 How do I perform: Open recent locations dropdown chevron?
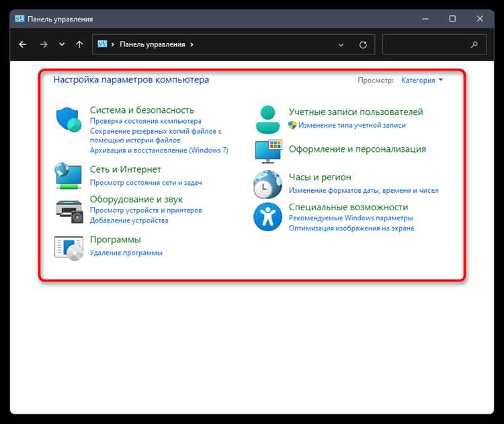(62, 44)
